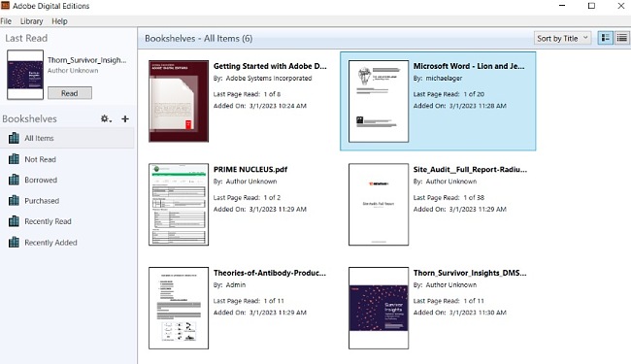Click 'By: Admin' author text
The height and width of the screenshot is (364, 631).
(x=229, y=284)
